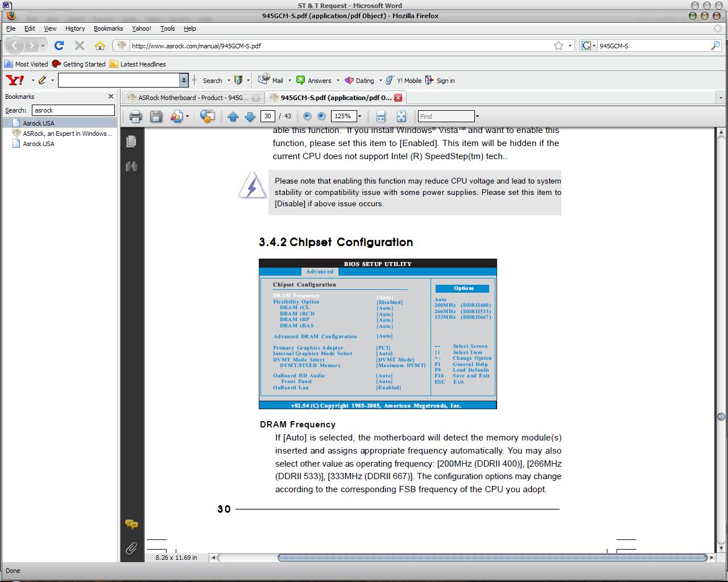Click the Yahoo! toolbar logo

click(15, 80)
